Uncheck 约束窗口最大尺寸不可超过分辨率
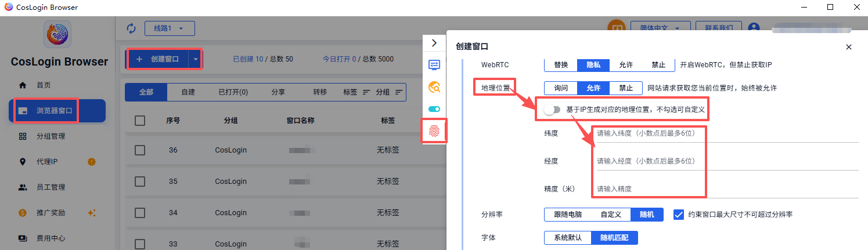868x250 pixels. 678,215
